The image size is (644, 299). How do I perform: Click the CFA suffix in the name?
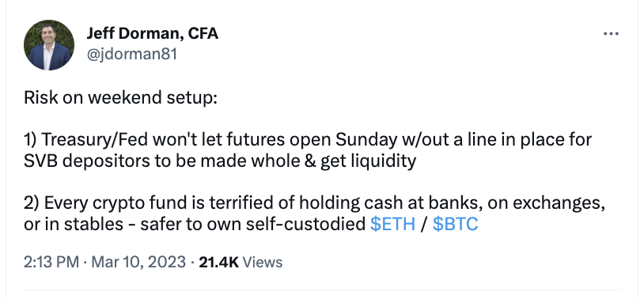coord(203,34)
